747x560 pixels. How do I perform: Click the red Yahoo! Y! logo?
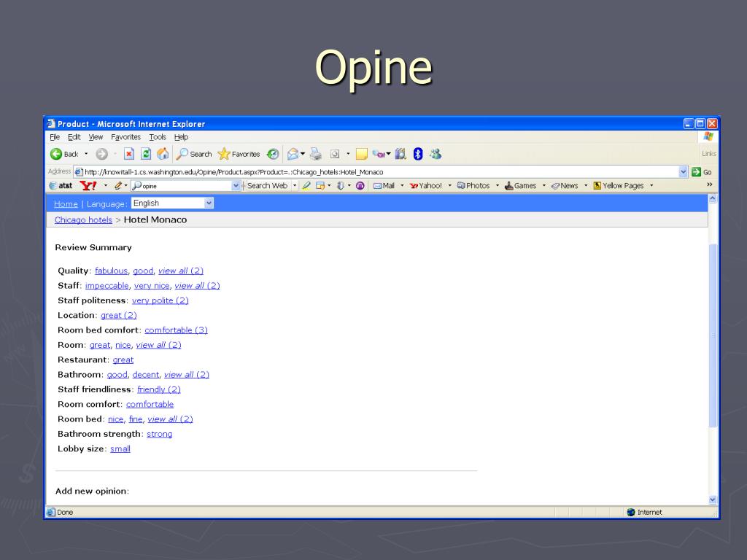click(88, 186)
